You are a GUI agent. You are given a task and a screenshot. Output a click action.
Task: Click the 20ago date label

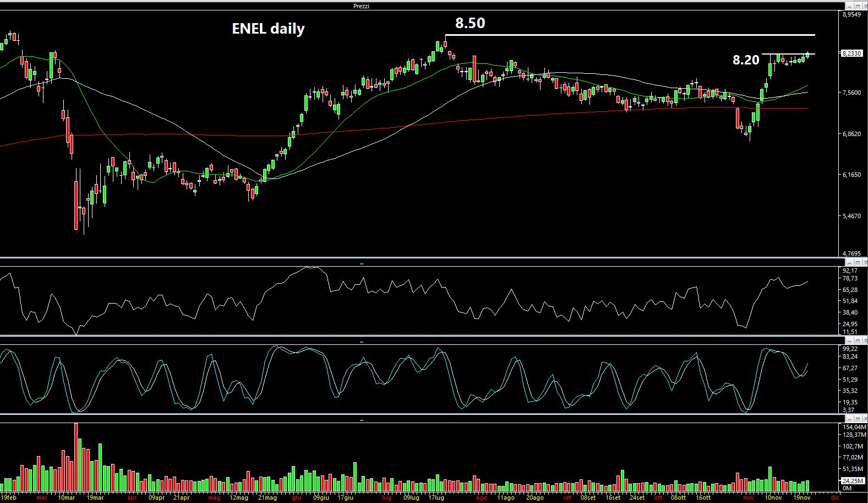534,497
